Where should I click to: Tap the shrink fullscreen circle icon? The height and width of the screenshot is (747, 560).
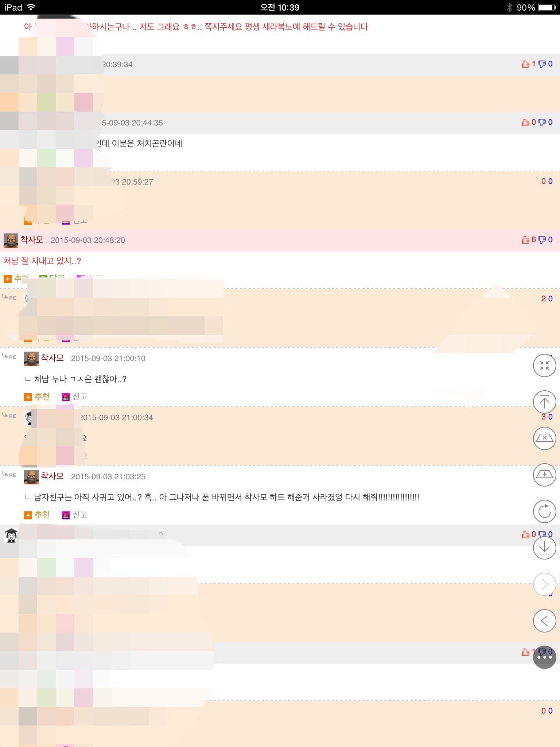544,365
